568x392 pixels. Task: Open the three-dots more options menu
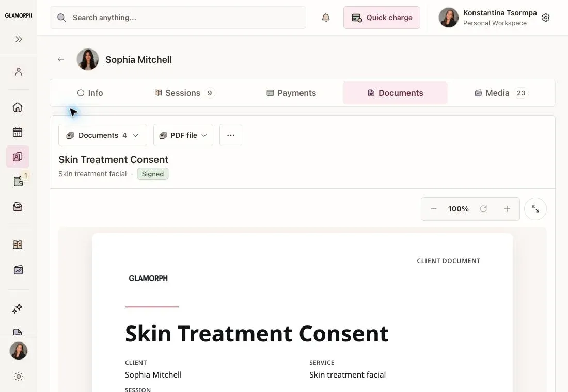(231, 135)
